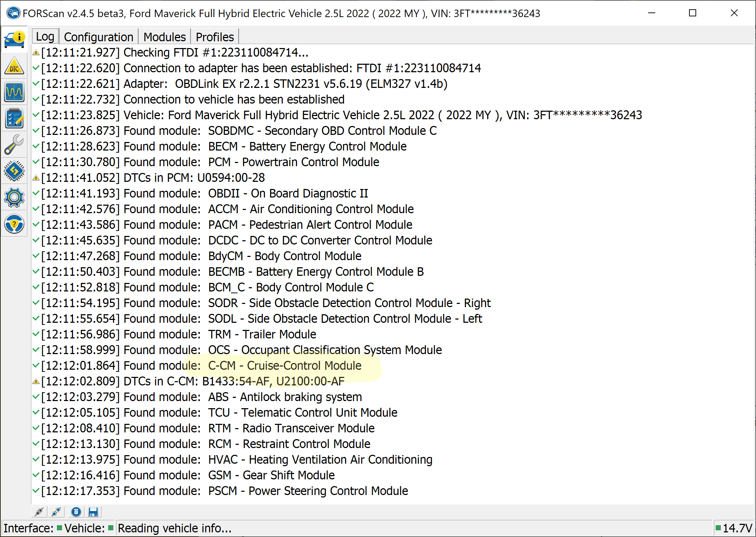Viewport: 756px width, 537px height.
Task: Maximize the FORScan window
Action: (x=693, y=13)
